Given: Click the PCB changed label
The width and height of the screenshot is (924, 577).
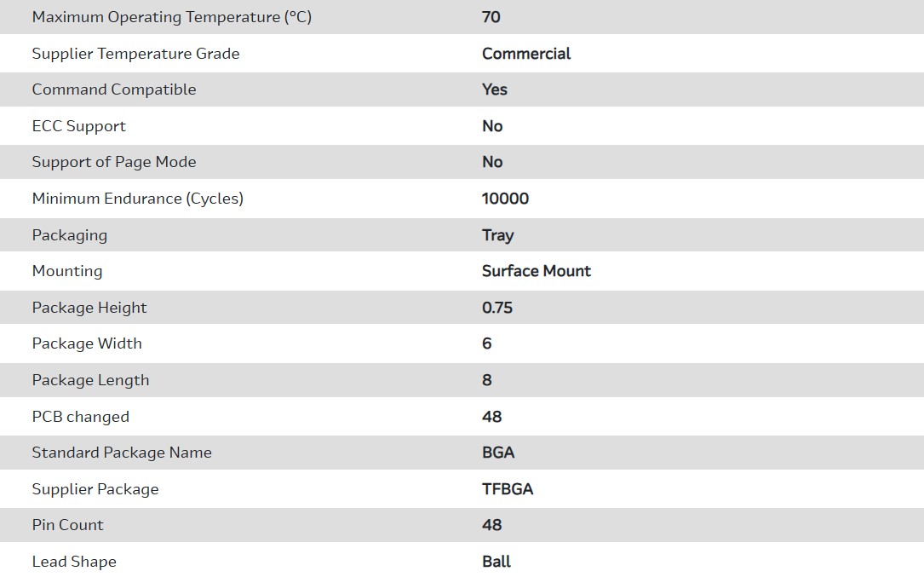Looking at the screenshot, I should [x=81, y=417].
